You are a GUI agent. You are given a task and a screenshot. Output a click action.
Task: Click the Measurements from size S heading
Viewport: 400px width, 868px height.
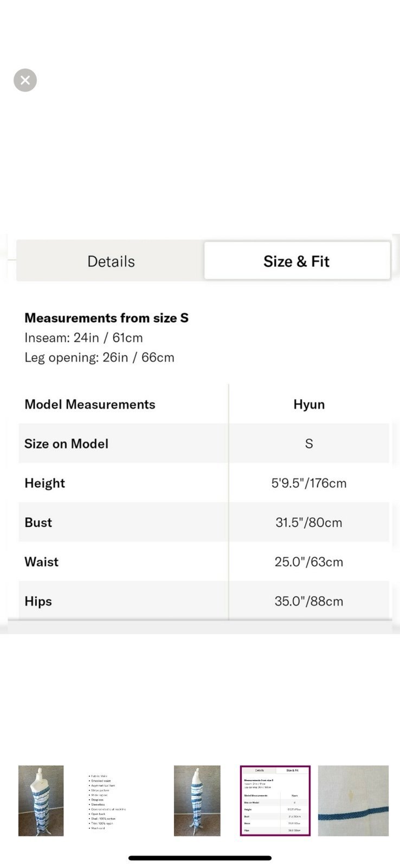pyautogui.click(x=106, y=318)
